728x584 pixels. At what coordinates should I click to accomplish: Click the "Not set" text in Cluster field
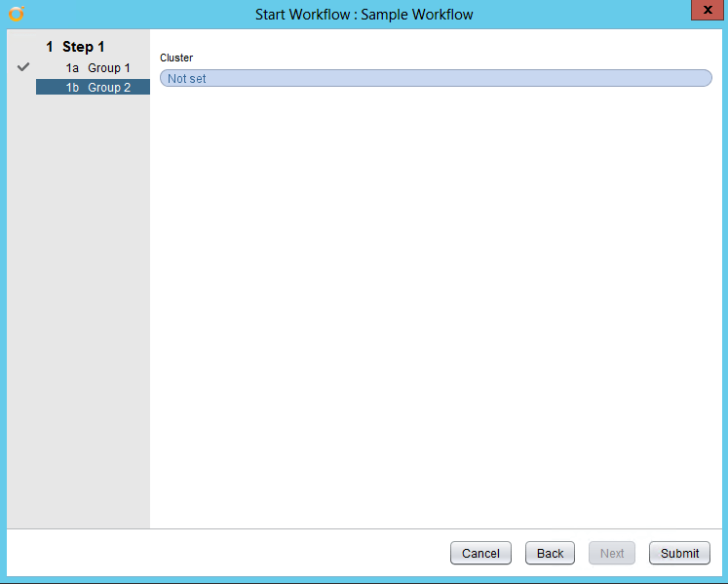187,78
